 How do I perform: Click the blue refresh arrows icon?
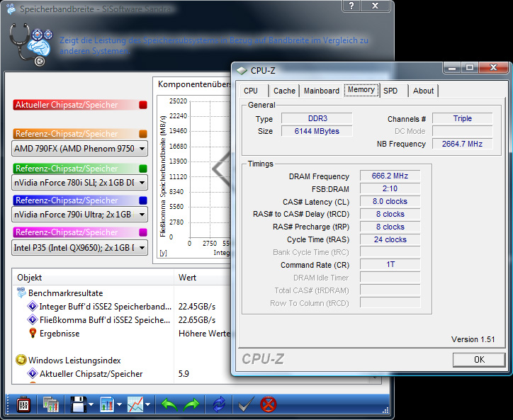(x=219, y=405)
